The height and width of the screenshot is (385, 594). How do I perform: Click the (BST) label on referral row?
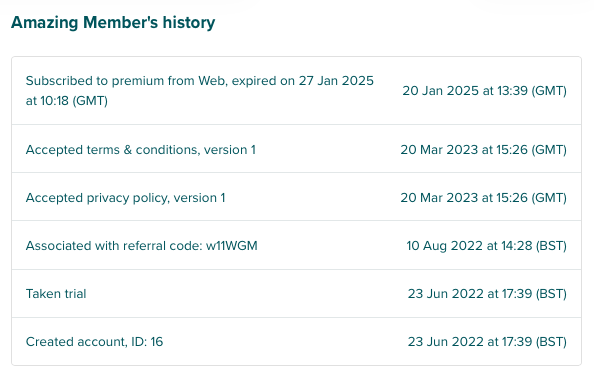[x=551, y=246]
